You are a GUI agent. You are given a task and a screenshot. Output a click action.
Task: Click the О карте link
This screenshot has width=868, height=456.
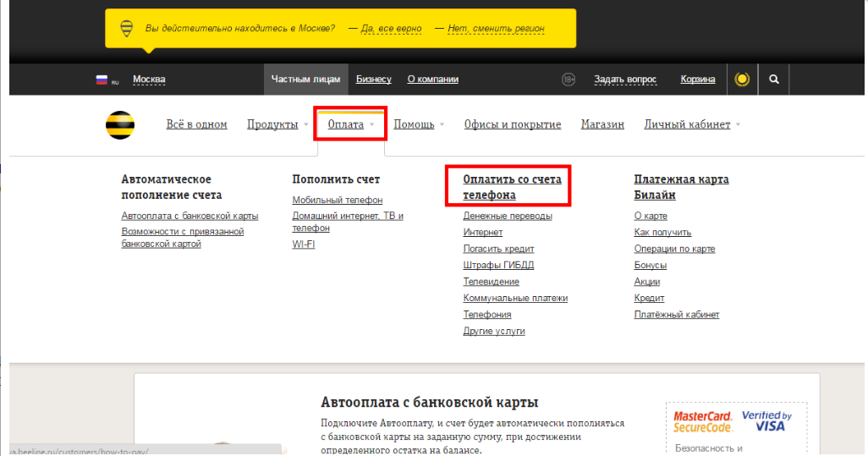pos(651,216)
